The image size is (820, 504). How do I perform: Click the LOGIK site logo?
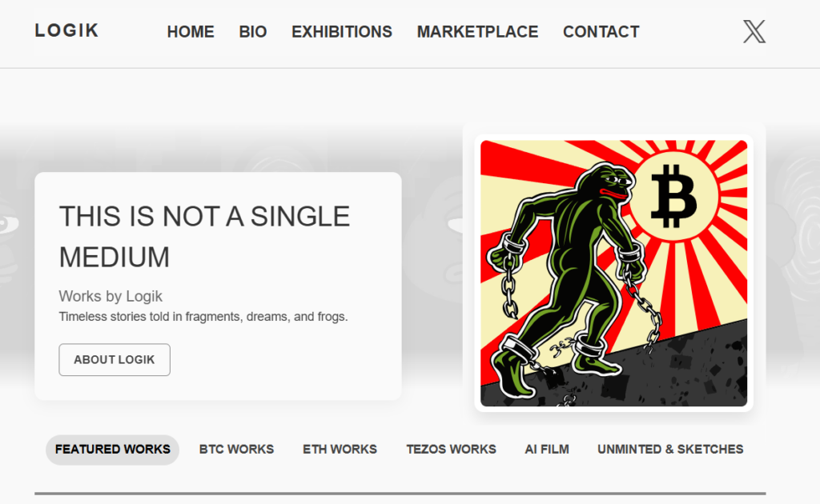pos(67,30)
